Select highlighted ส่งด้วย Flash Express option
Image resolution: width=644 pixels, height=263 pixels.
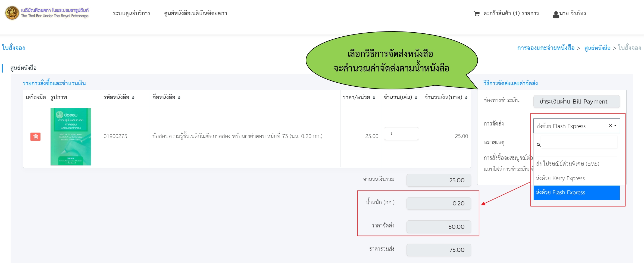coord(560,193)
